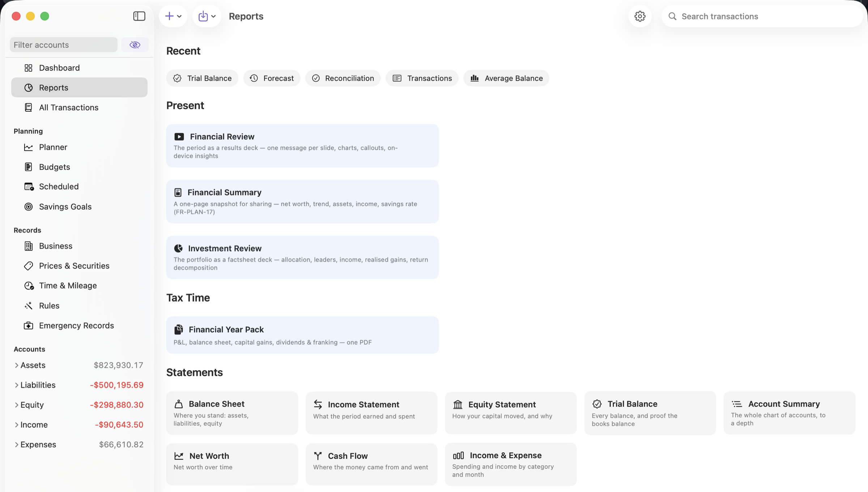Toggle hidden accounts eye icon
The height and width of the screenshot is (492, 868).
[135, 45]
